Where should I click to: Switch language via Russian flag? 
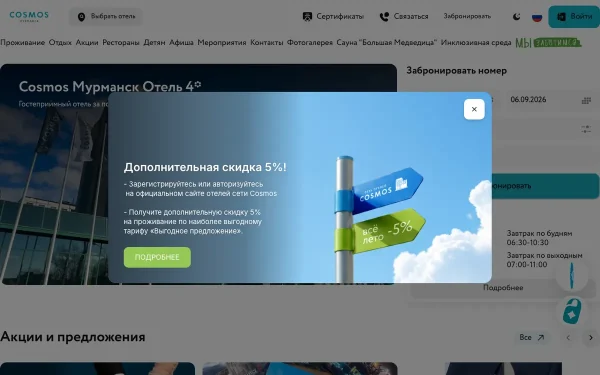click(537, 17)
